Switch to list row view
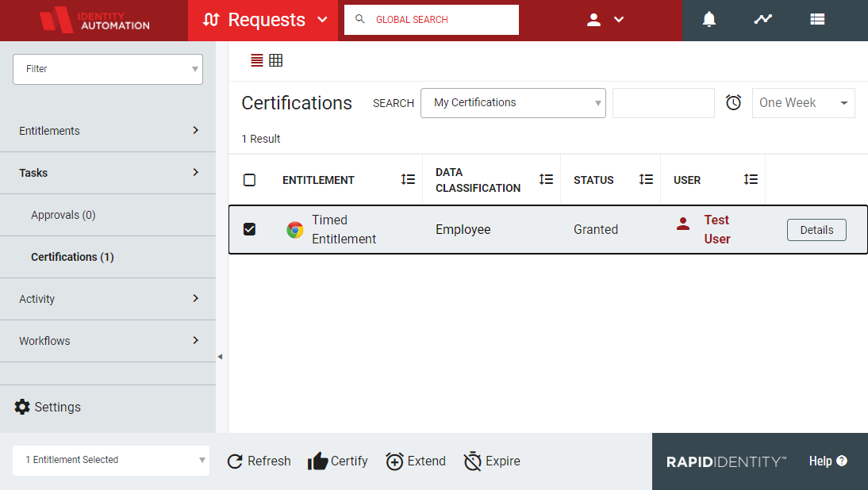The width and height of the screenshot is (868, 490). tap(257, 60)
